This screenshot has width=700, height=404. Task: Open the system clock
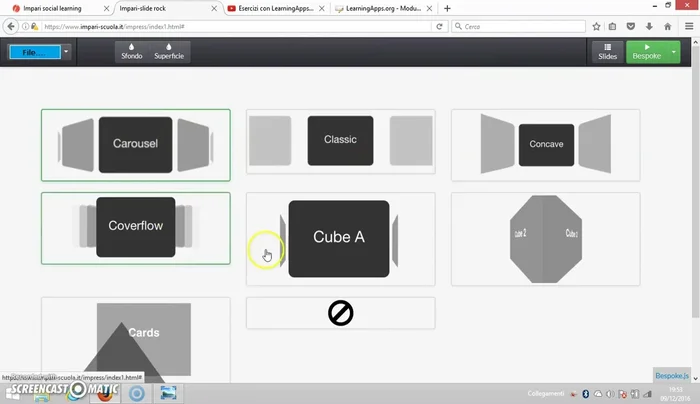pos(675,394)
